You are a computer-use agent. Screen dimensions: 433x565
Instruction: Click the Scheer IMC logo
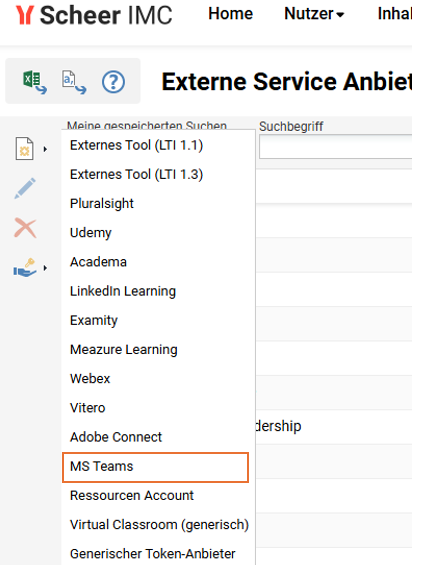click(x=94, y=15)
